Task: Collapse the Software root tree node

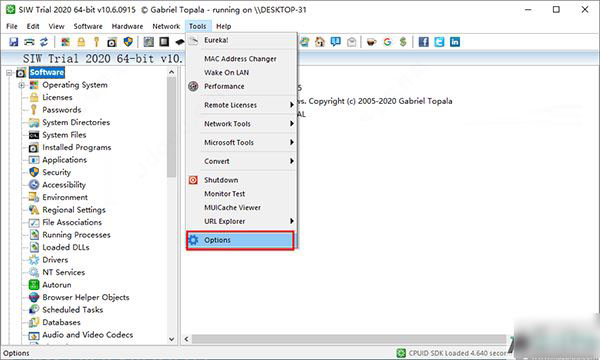Action: [x=9, y=72]
